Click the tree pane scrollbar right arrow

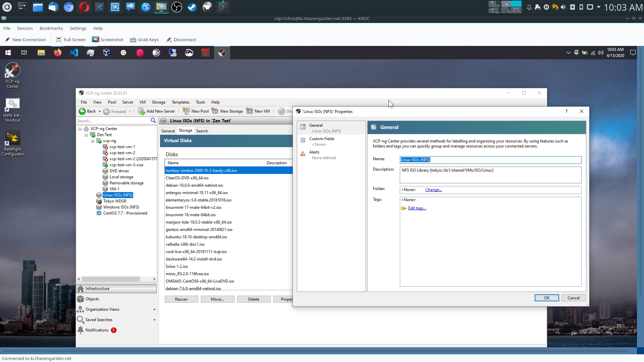tap(154, 279)
